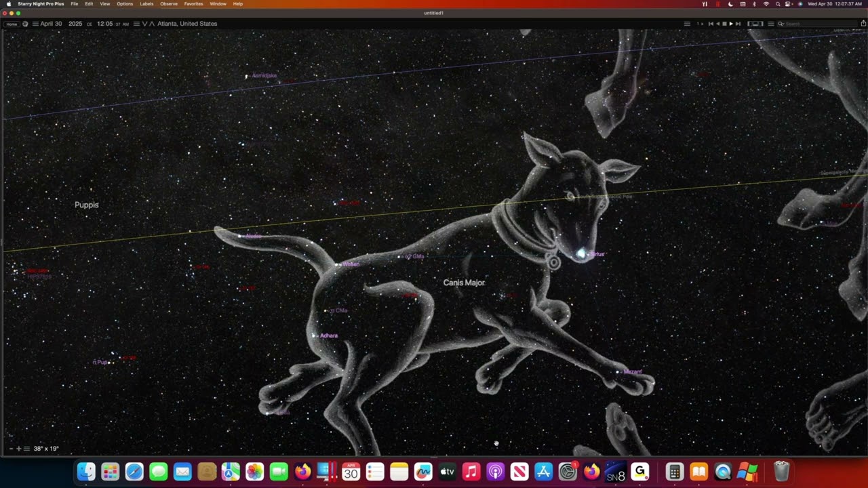Open Maps from the Dock

231,471
